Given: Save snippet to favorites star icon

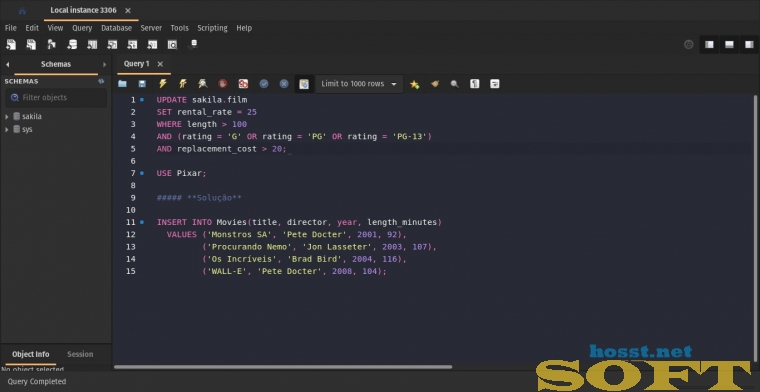Looking at the screenshot, I should (414, 84).
